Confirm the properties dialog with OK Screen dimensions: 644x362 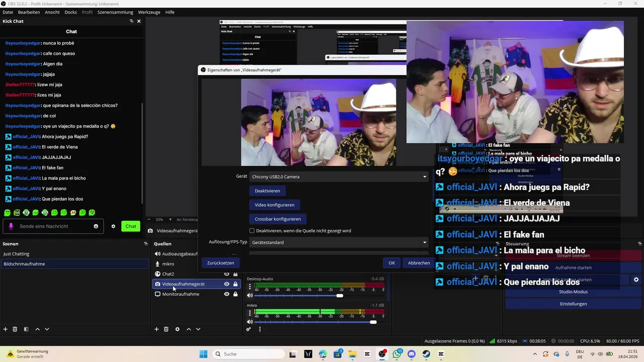click(391, 263)
